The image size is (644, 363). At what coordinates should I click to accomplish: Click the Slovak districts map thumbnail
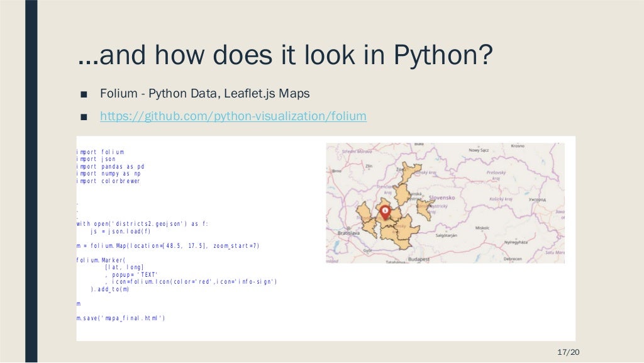click(x=445, y=203)
